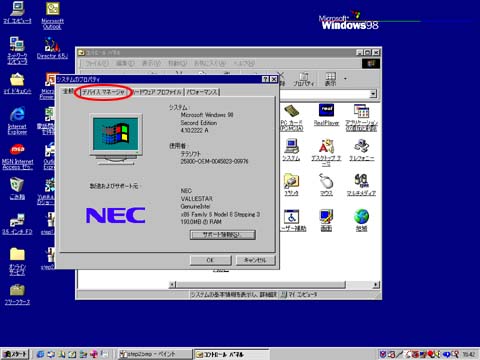Switch to the General (全般) tab
This screenshot has height=360, width=480.
click(68, 91)
